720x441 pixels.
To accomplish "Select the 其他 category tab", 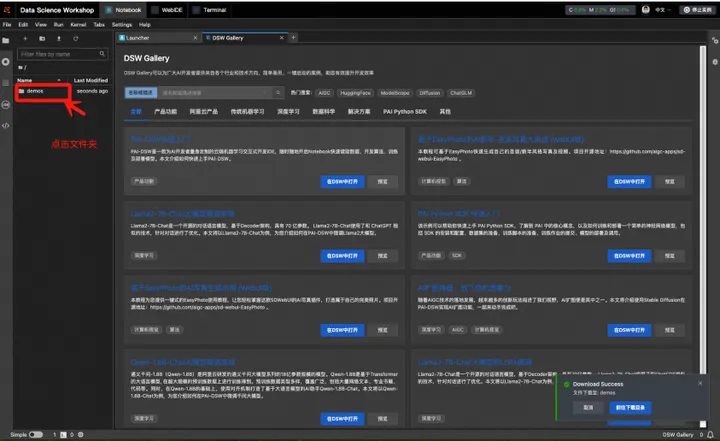I will [445, 112].
